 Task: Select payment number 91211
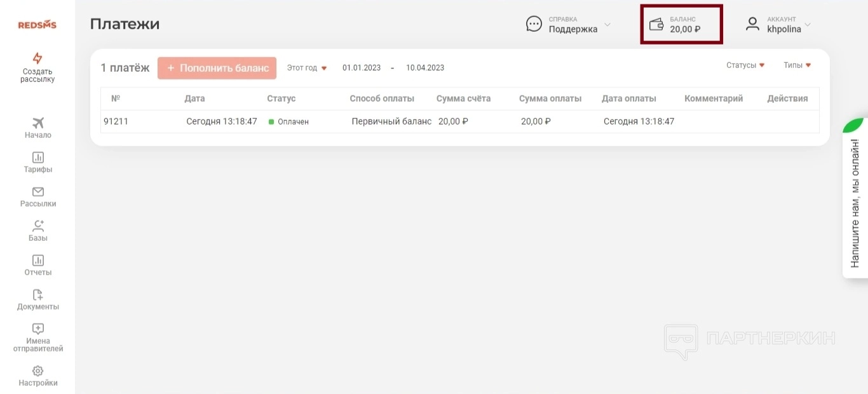[116, 121]
